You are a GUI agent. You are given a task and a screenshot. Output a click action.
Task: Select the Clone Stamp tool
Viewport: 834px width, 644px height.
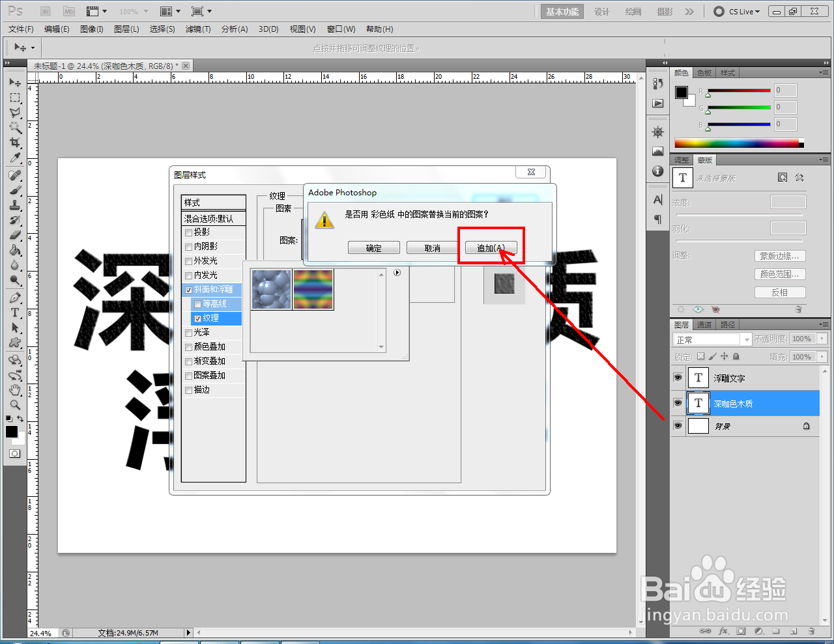click(15, 205)
